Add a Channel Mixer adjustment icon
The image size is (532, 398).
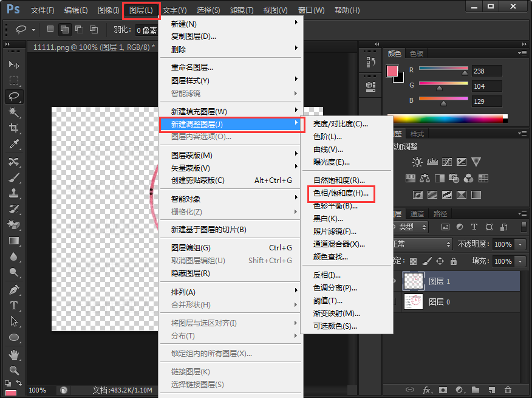point(469,178)
